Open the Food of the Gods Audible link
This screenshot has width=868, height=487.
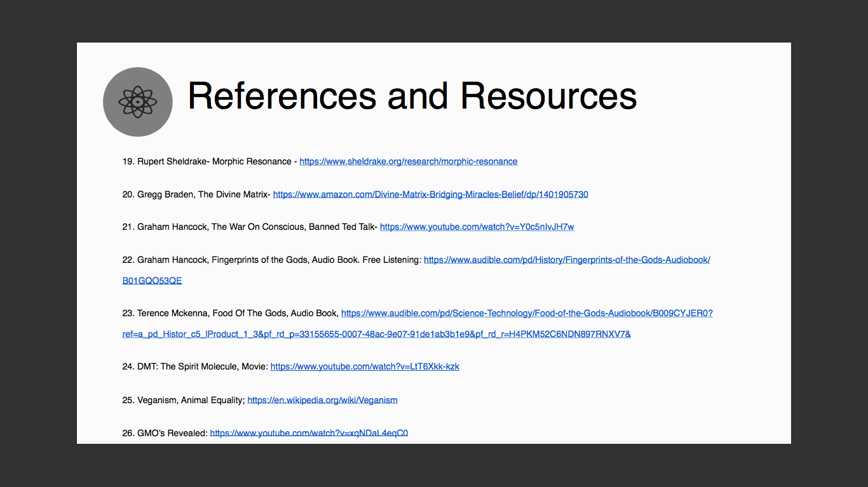[x=527, y=313]
